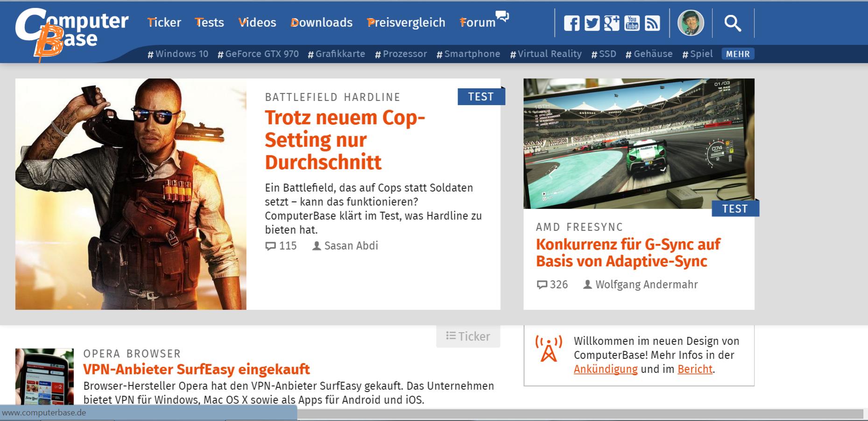Click the Bericht link
This screenshot has width=868, height=421.
pos(695,369)
